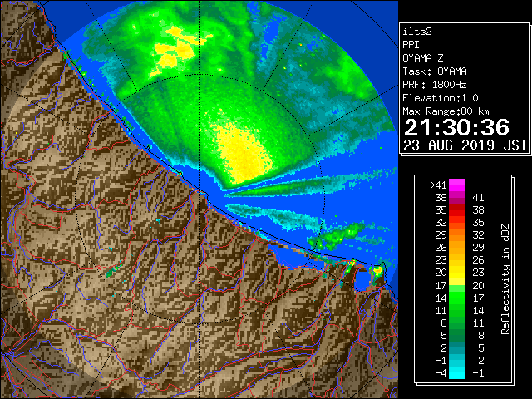Viewport: 532px width, 399px height.
Task: Click the large yellow echo near radar center
Action: (243, 153)
